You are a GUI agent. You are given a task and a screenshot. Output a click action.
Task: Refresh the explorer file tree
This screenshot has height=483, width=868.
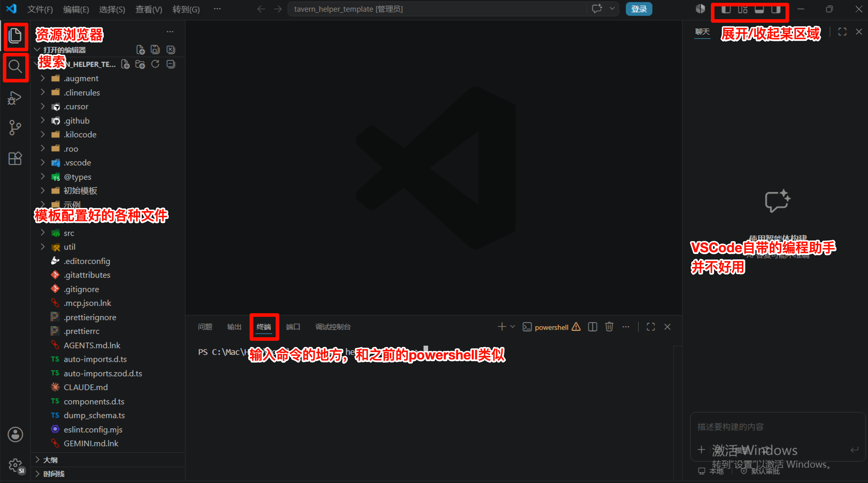pos(155,64)
